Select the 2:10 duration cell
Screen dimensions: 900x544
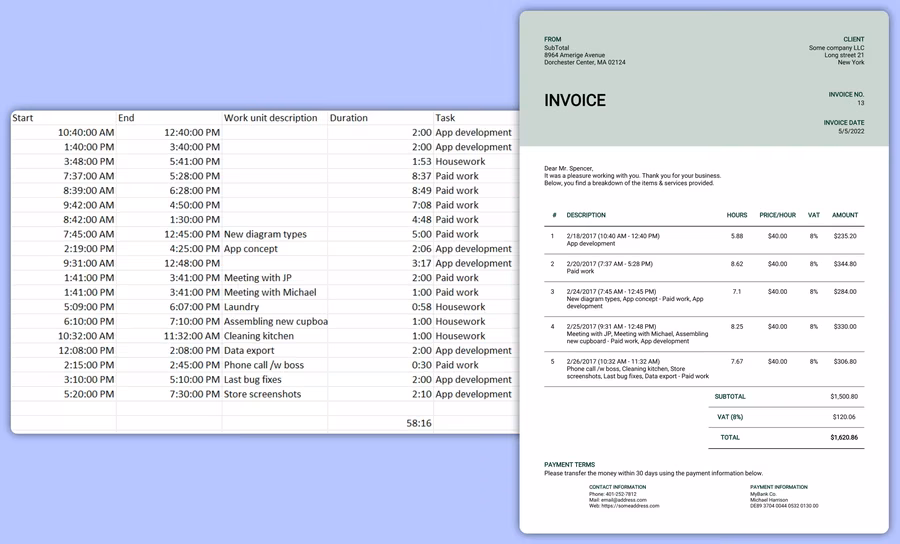point(381,394)
